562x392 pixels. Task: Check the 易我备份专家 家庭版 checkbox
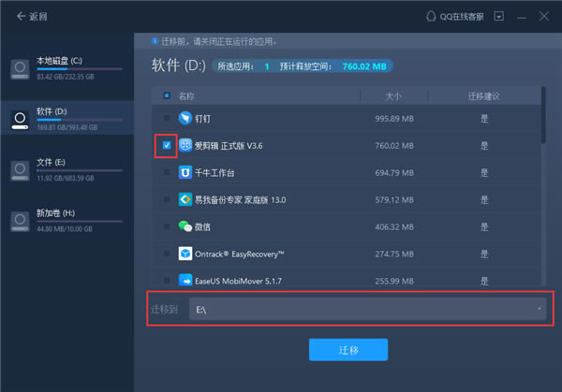point(167,199)
